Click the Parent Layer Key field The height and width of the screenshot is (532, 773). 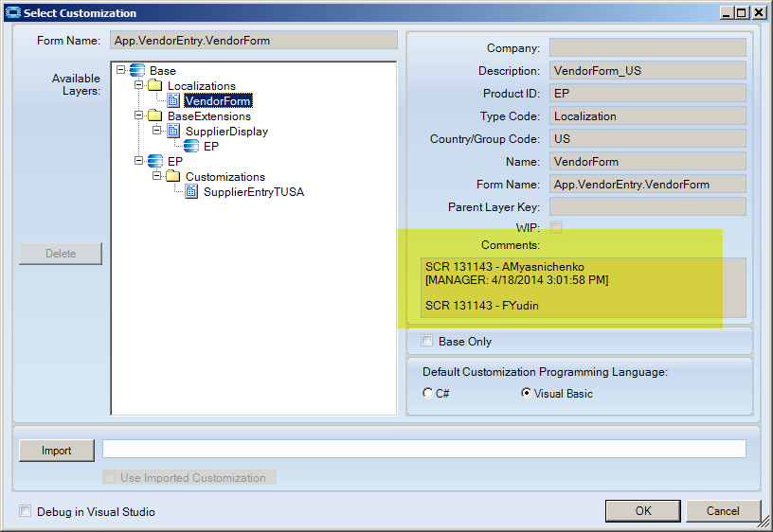pyautogui.click(x=648, y=206)
